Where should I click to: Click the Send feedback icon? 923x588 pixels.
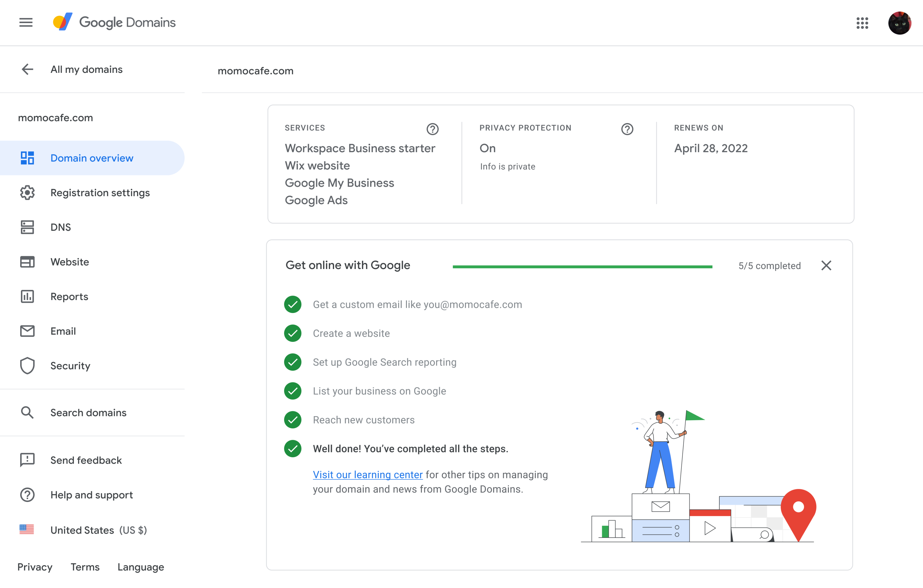27,460
